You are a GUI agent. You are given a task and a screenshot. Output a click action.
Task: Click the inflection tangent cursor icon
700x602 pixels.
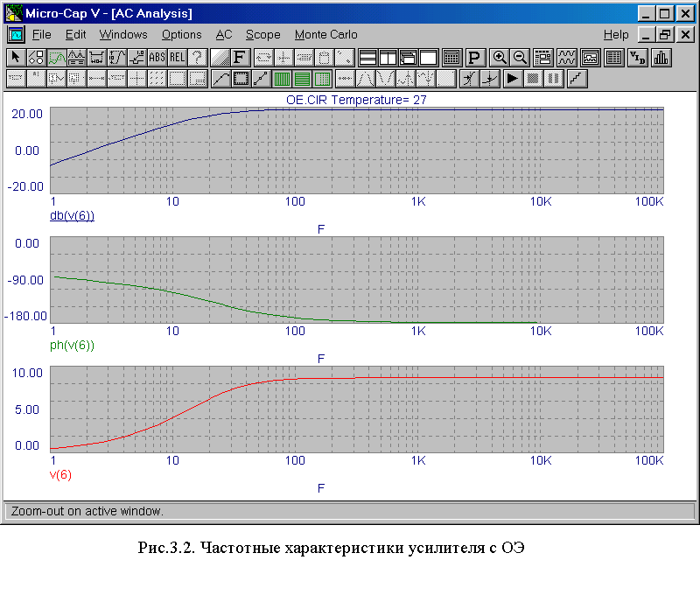point(470,79)
